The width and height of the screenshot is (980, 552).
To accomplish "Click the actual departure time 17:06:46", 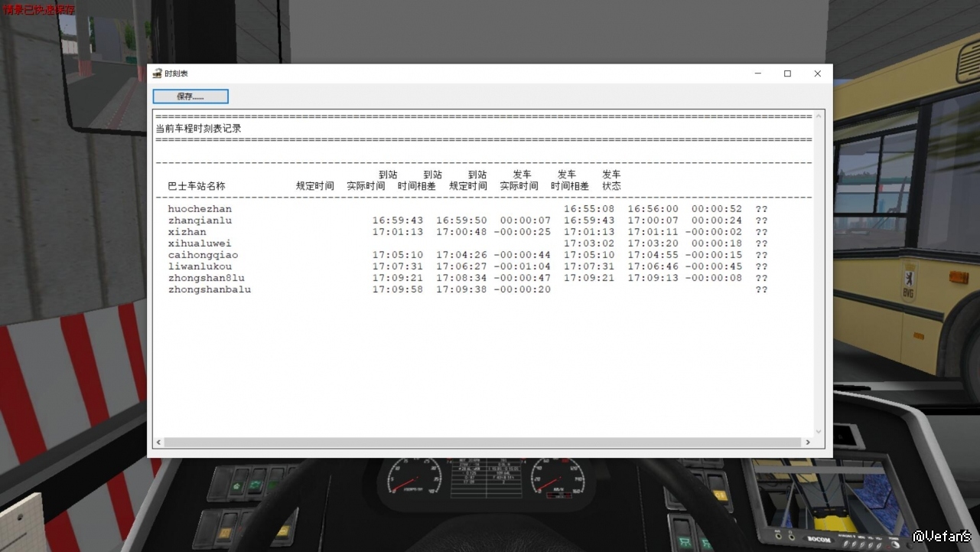I will 653,266.
